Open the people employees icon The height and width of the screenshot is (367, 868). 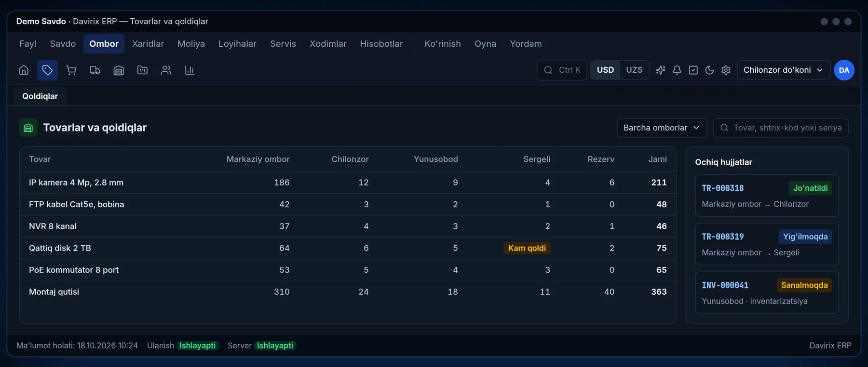(166, 70)
